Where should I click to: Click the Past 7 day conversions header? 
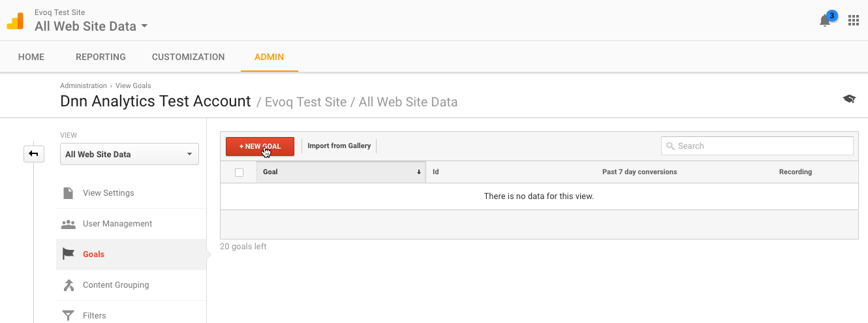click(640, 172)
